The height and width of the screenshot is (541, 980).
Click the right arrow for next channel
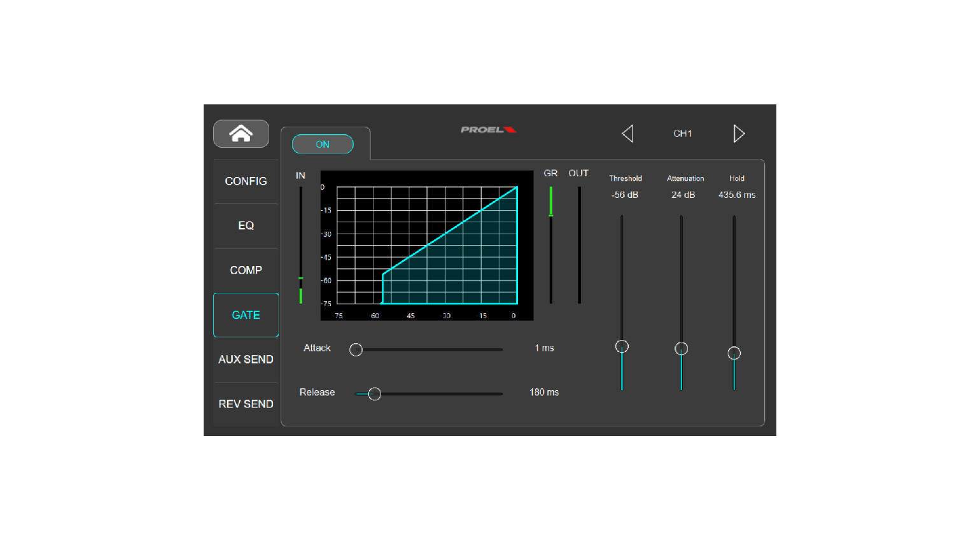click(738, 134)
